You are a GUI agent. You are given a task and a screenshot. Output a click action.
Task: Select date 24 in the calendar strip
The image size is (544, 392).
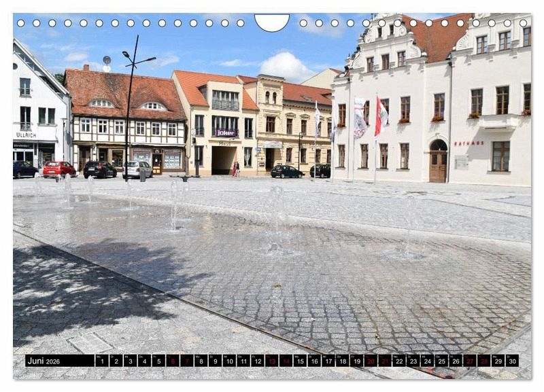pos(428,361)
